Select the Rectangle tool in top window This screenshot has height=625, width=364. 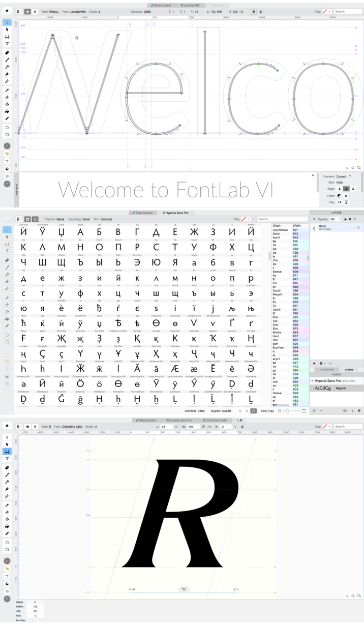pos(7,135)
